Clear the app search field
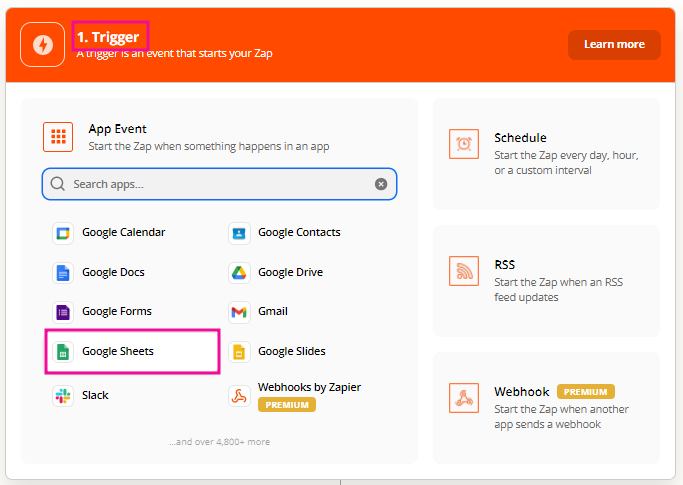 pyautogui.click(x=381, y=184)
